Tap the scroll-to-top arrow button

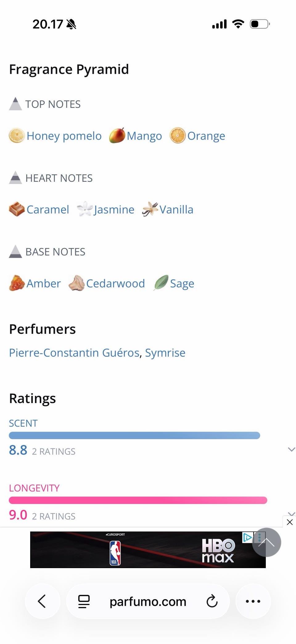[x=266, y=542]
